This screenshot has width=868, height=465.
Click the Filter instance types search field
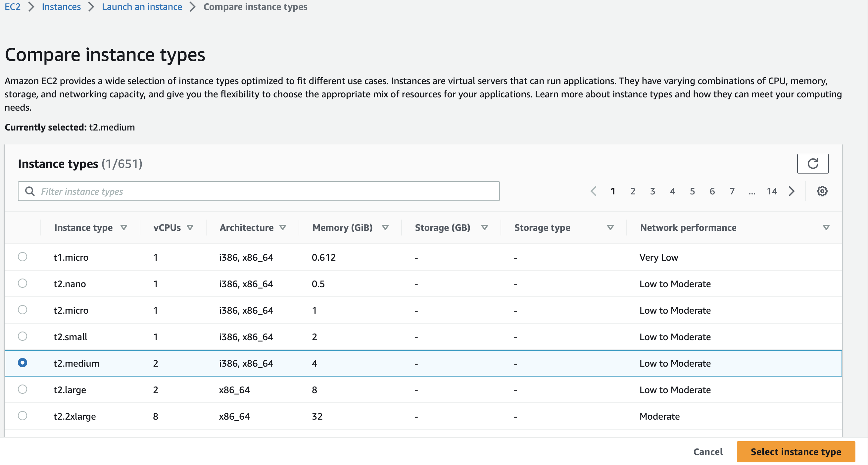pyautogui.click(x=258, y=191)
